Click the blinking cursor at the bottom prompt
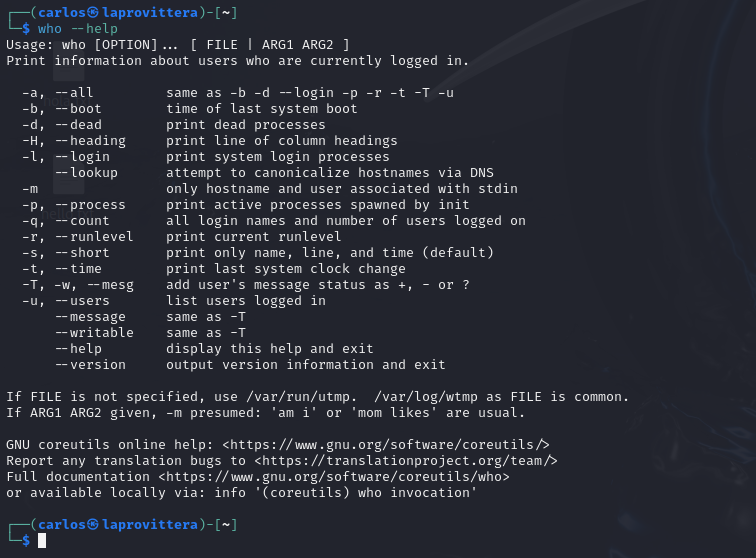The height and width of the screenshot is (558, 756). tap(42, 541)
